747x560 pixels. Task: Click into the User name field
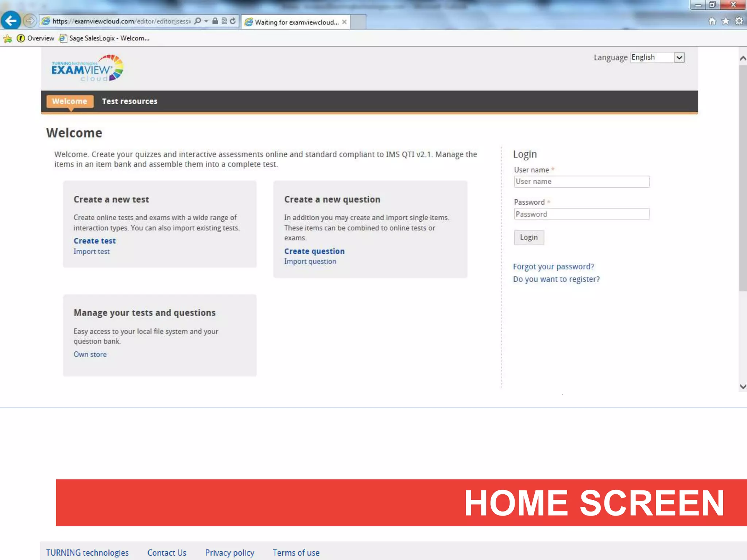coord(581,182)
